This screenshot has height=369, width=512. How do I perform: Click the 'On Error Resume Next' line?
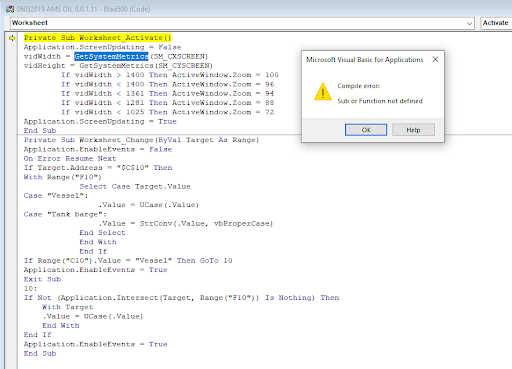[x=70, y=159]
